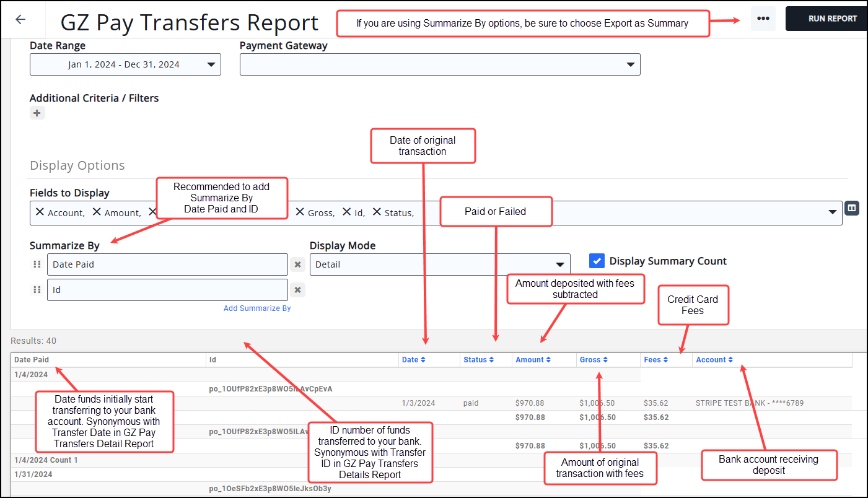This screenshot has height=498, width=868.
Task: Open the three-dot more options menu
Action: [x=763, y=19]
